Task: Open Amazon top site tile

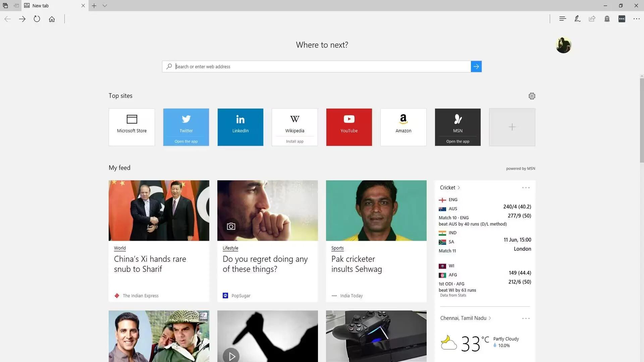Action: [404, 127]
